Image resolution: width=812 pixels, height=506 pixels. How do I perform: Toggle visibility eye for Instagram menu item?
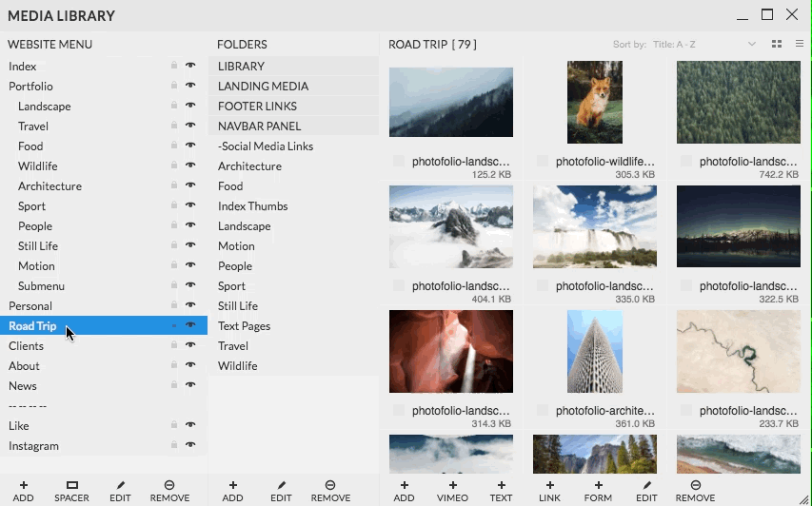tap(190, 445)
